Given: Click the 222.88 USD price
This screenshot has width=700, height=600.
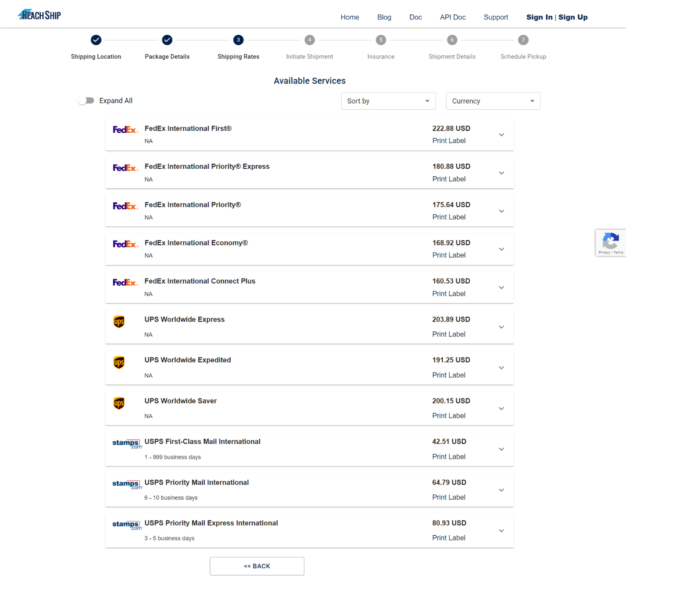Looking at the screenshot, I should tap(451, 128).
